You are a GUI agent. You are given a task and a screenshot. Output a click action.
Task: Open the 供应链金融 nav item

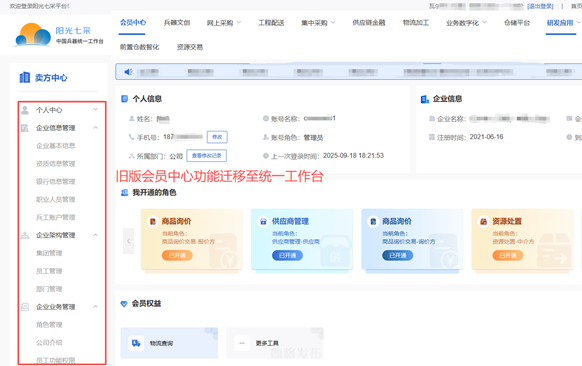pos(369,23)
